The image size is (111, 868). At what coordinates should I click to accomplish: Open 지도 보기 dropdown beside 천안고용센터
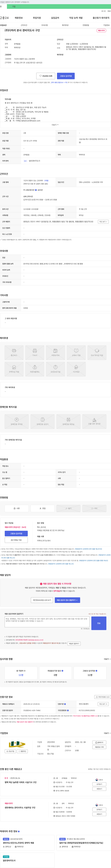coord(103,704)
